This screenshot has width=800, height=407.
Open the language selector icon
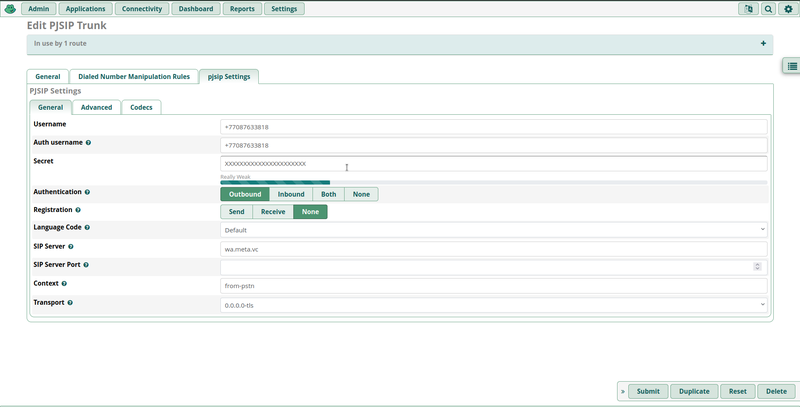(x=748, y=8)
